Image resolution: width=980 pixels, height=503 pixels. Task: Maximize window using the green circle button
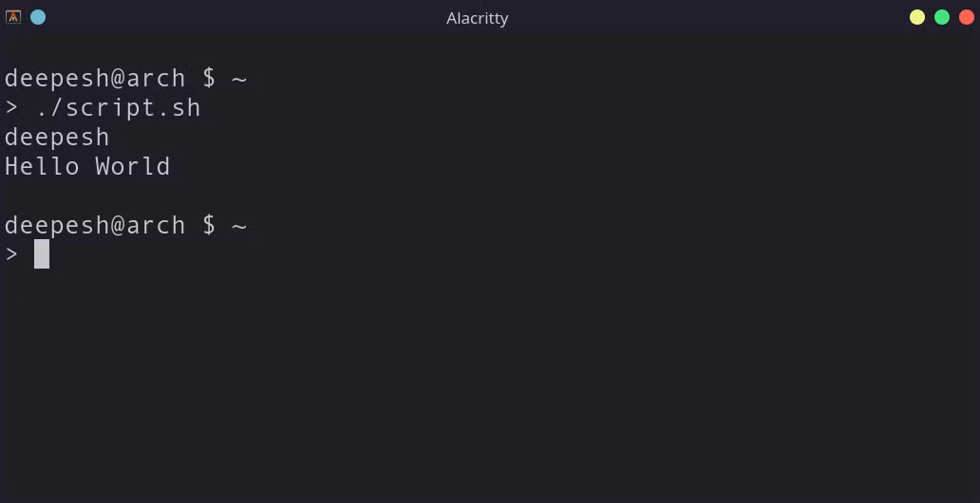click(942, 17)
